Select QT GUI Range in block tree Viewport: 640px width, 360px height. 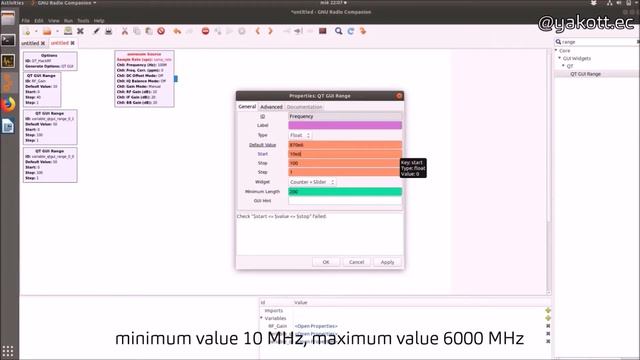coord(585,74)
